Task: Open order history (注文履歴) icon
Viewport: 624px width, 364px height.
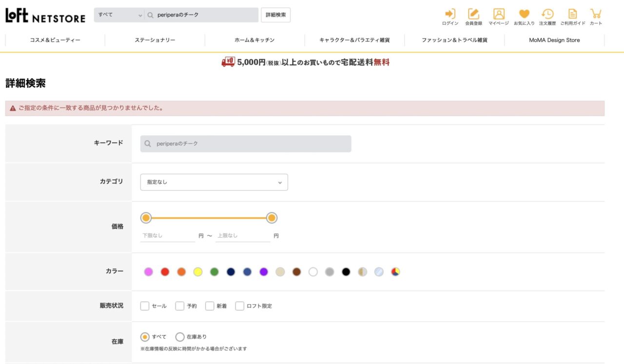Action: click(x=547, y=17)
